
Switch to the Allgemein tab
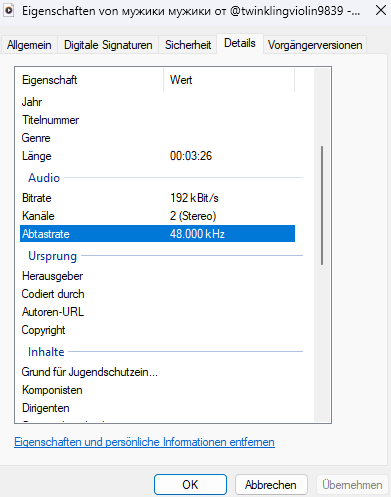click(29, 45)
